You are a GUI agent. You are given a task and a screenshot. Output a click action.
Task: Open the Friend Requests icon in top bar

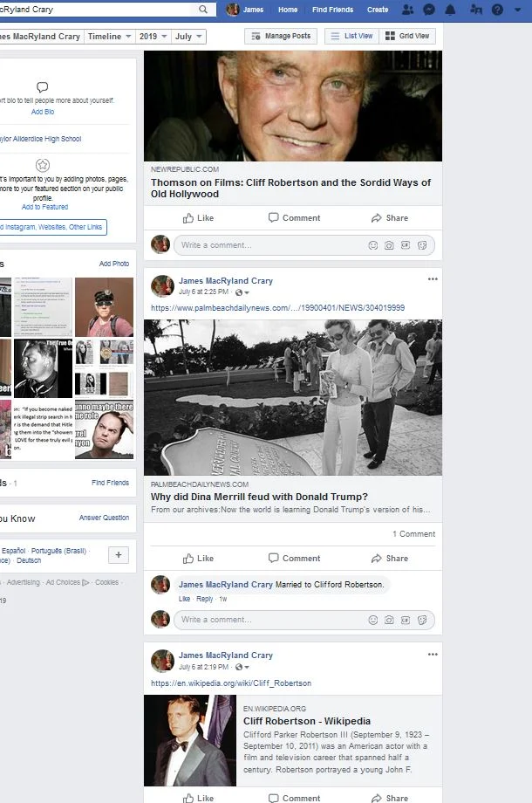click(407, 10)
